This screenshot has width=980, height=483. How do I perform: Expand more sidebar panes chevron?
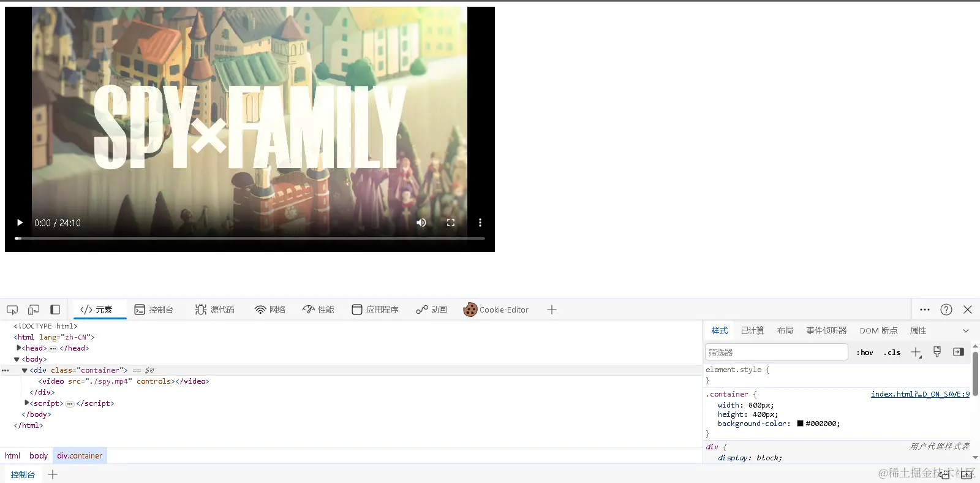tap(966, 330)
